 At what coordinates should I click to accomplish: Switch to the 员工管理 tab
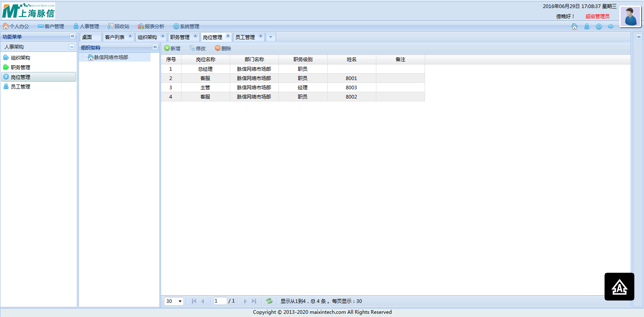pos(245,37)
